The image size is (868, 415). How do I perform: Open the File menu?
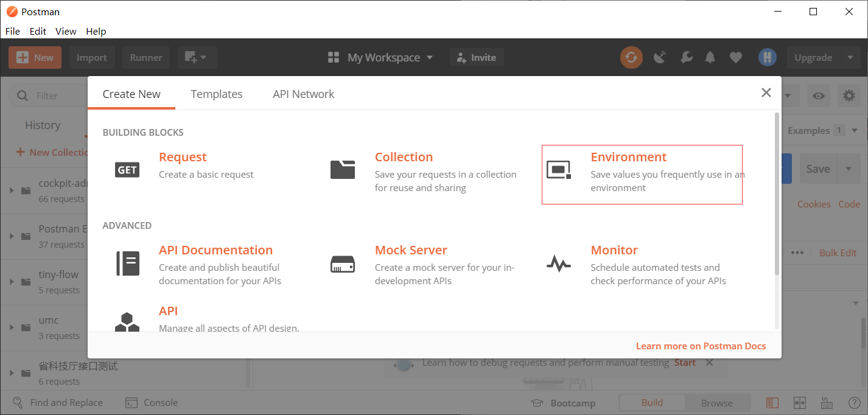[x=12, y=31]
